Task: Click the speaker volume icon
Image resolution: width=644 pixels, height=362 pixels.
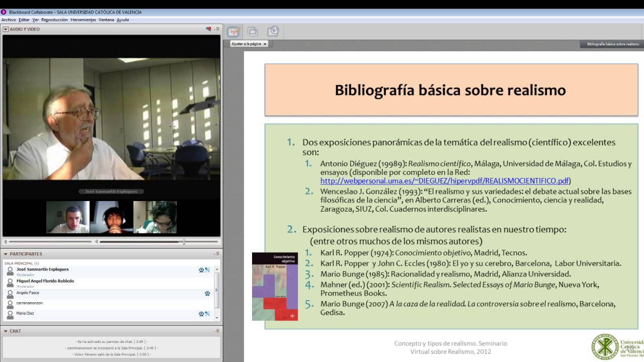Action: coord(96,242)
